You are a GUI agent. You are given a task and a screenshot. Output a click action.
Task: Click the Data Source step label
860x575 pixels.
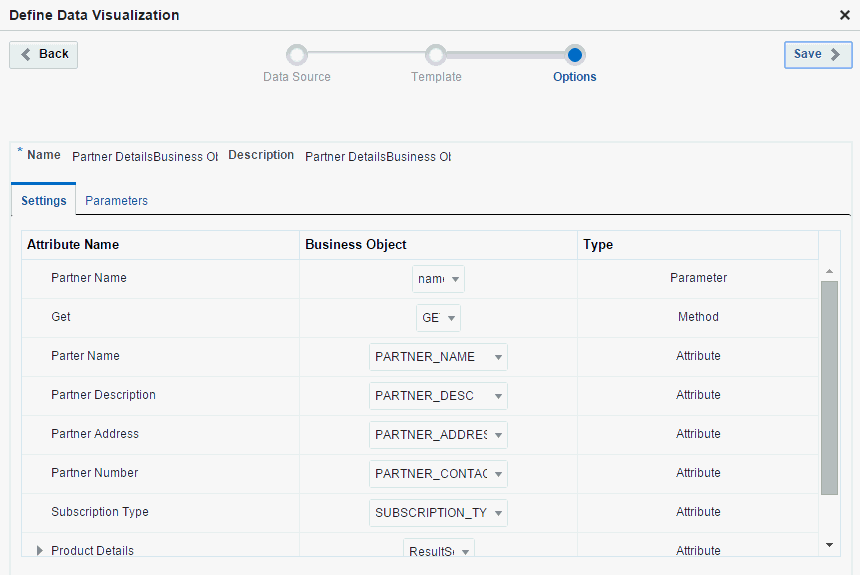(297, 77)
